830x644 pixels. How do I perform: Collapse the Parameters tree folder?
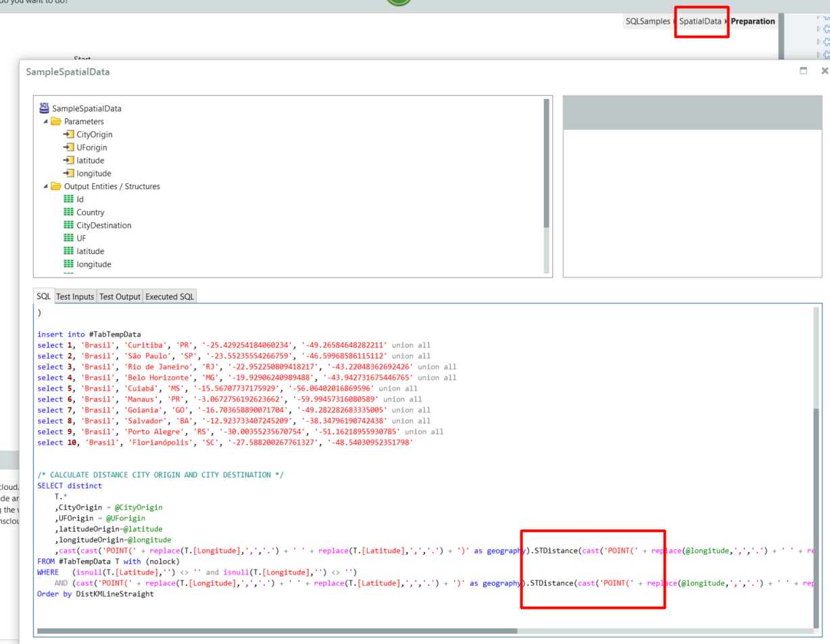tap(45, 122)
